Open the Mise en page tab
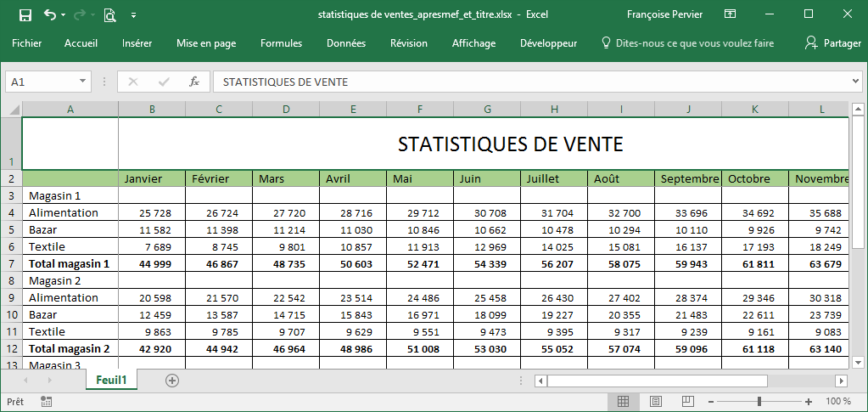 click(206, 43)
